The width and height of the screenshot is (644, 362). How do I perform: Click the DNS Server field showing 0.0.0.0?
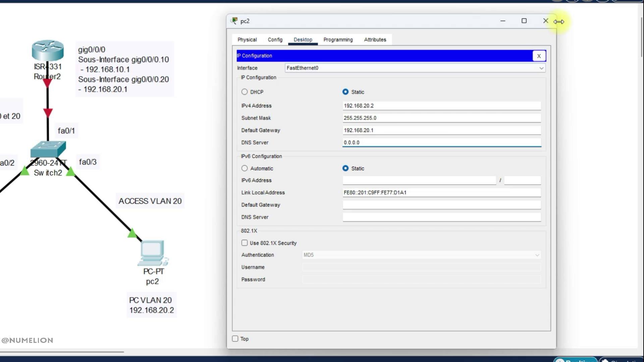click(x=441, y=142)
